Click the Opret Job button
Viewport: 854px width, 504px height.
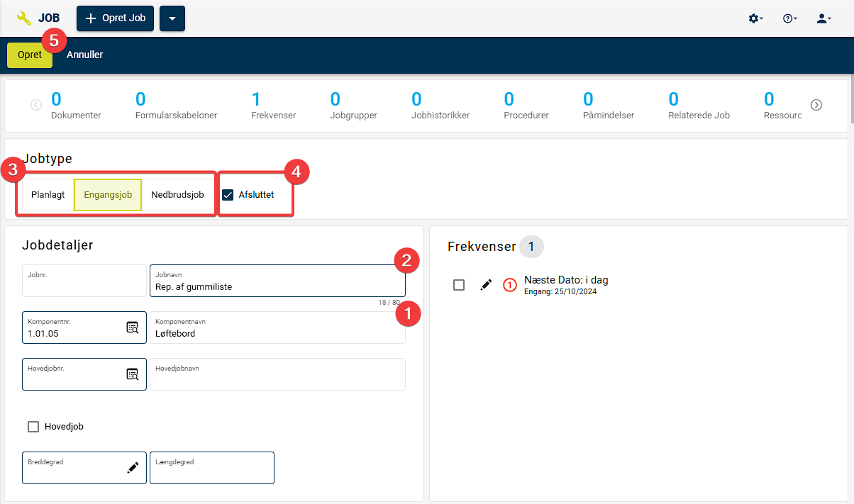(115, 18)
